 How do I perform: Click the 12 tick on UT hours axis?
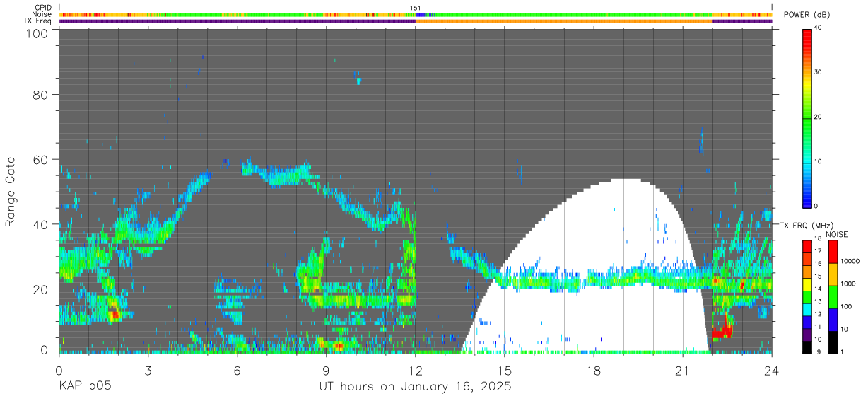[416, 370]
